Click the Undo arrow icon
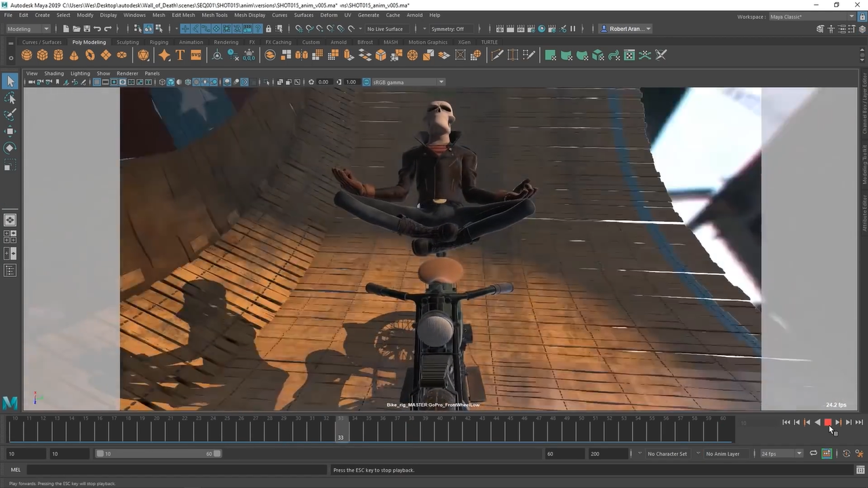 (98, 29)
